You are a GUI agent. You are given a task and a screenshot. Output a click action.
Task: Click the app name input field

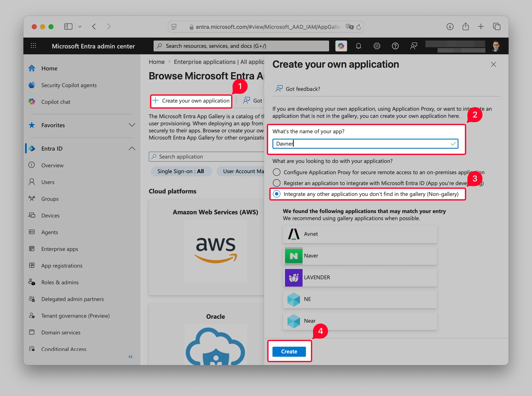(365, 143)
